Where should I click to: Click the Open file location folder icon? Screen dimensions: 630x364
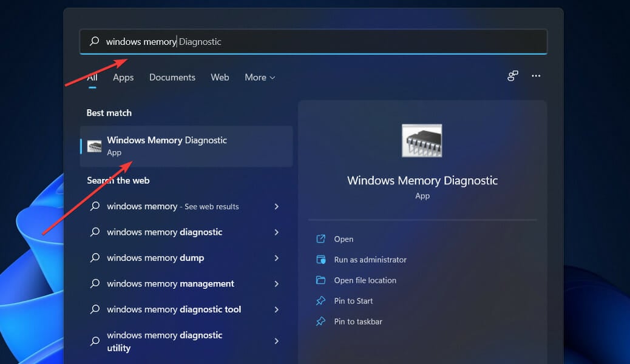coord(320,280)
